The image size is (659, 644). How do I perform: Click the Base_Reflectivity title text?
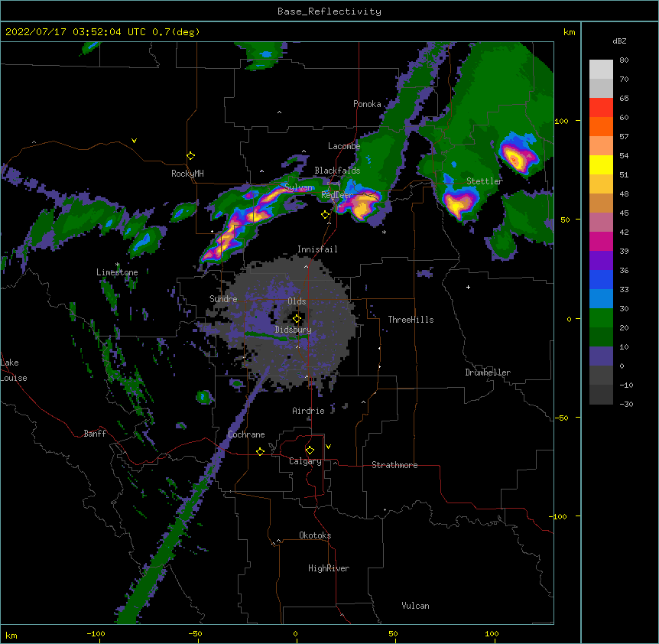point(329,11)
